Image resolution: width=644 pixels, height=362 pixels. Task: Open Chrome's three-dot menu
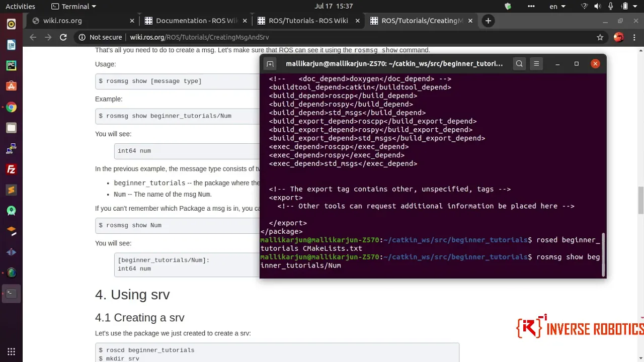pos(634,37)
